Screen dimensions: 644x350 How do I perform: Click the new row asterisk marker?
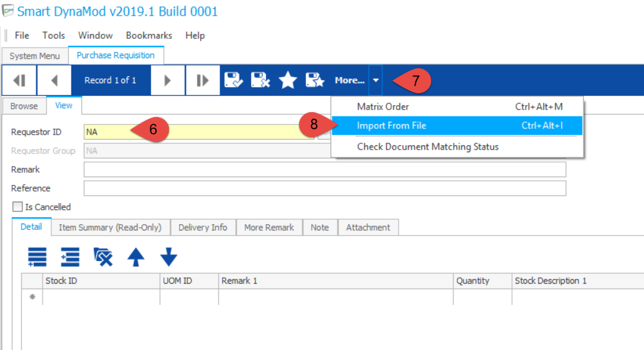pos(32,297)
